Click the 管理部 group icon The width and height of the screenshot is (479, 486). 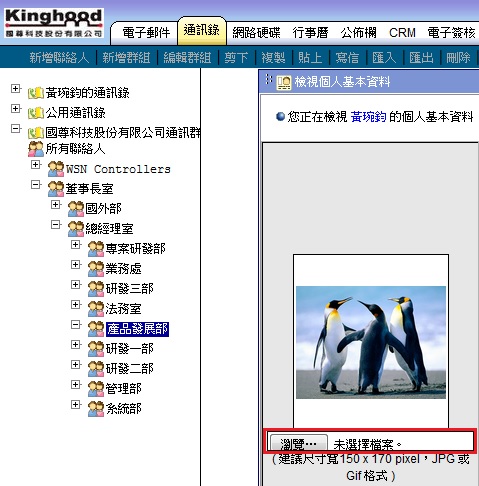96,389
